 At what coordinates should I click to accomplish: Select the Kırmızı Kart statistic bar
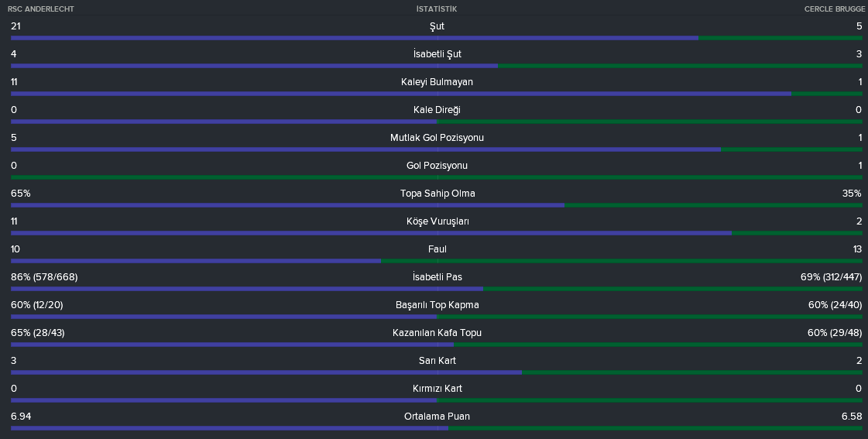(x=436, y=400)
